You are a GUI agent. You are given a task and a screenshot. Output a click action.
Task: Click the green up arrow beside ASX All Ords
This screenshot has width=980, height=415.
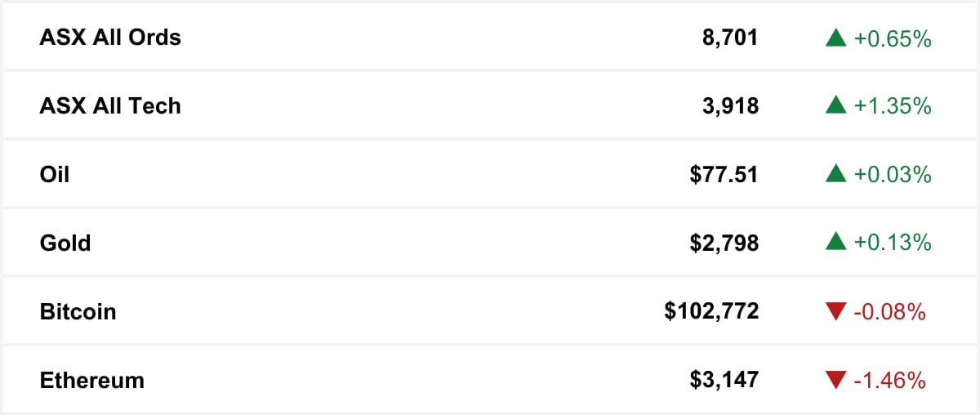(835, 38)
